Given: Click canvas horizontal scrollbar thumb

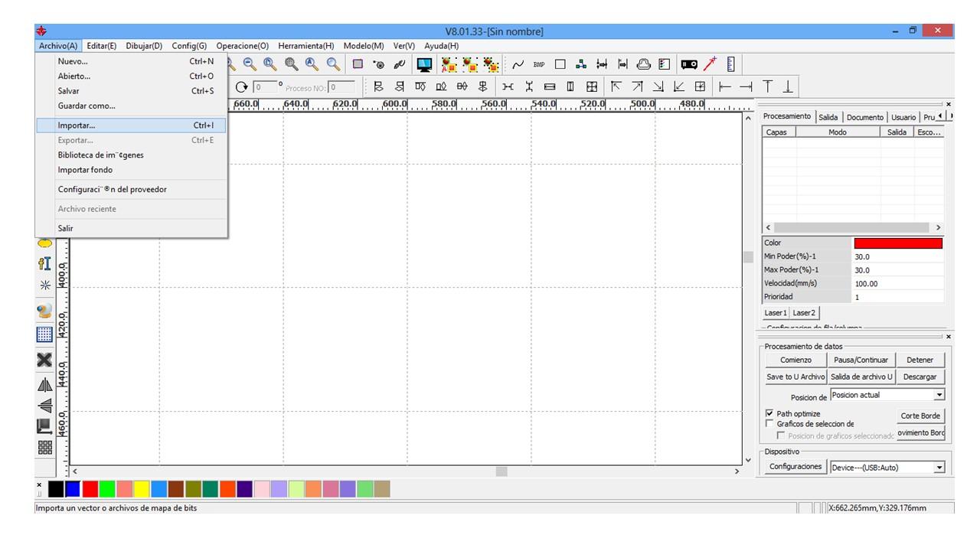Looking at the screenshot, I should (501, 471).
